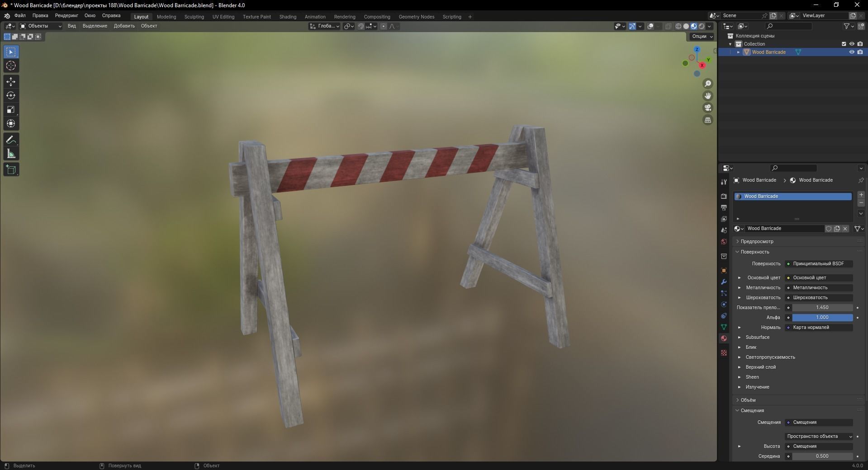This screenshot has width=868, height=470.
Task: Click the Основной цвет input link button
Action: point(819,277)
